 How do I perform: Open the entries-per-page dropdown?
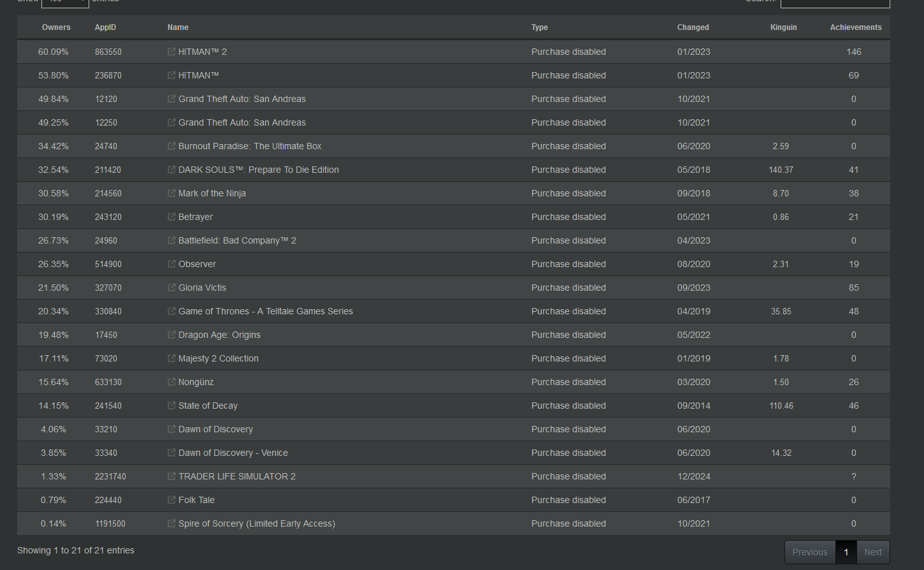[65, 2]
